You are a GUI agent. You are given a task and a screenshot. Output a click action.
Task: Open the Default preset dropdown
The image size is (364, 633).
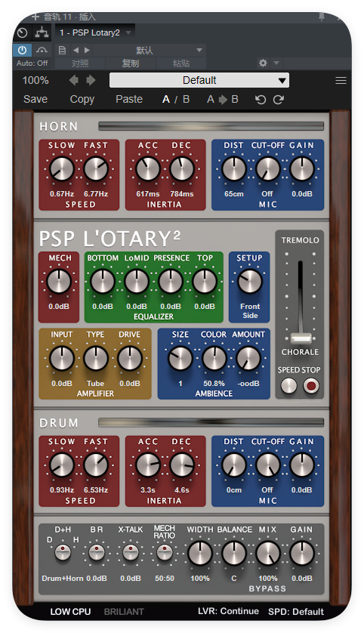pos(199,80)
